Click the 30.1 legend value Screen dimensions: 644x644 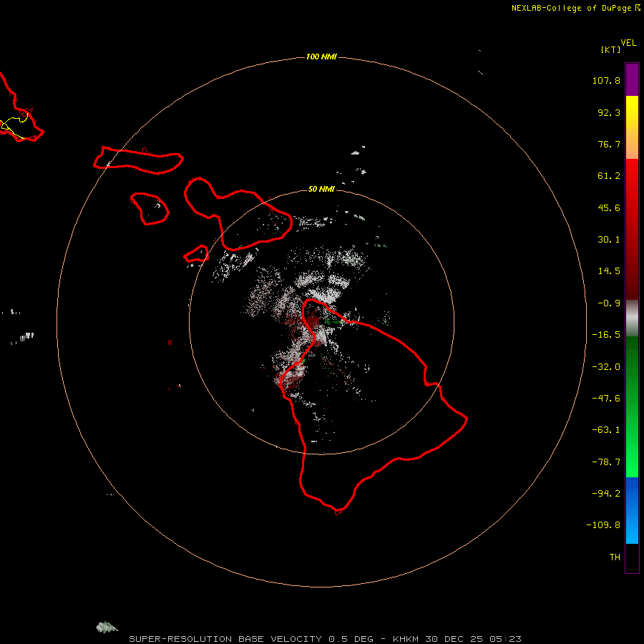coord(609,240)
